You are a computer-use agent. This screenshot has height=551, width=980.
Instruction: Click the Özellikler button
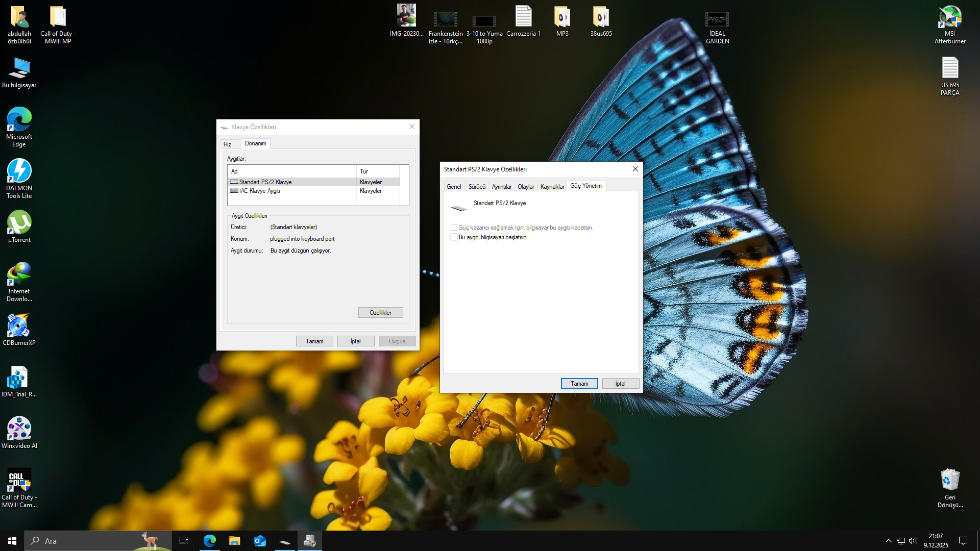pyautogui.click(x=380, y=313)
